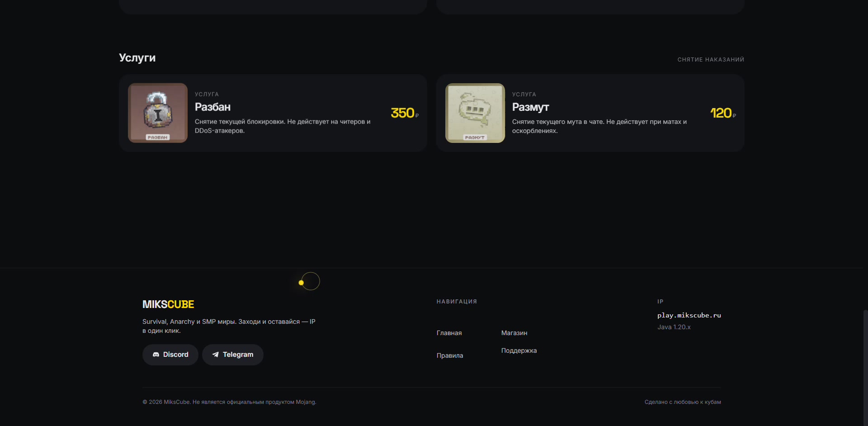Viewport: 868px width, 426px height.
Task: Go to Магазин in footer navigation
Action: click(x=514, y=333)
